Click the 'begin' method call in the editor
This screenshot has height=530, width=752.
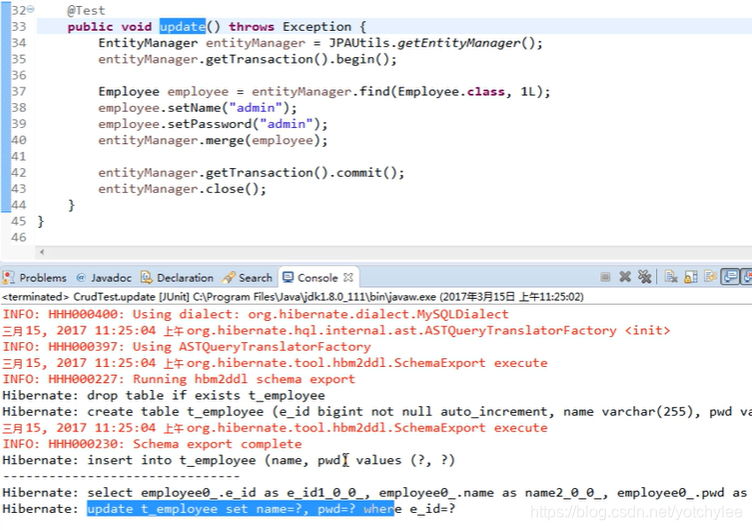coord(355,59)
